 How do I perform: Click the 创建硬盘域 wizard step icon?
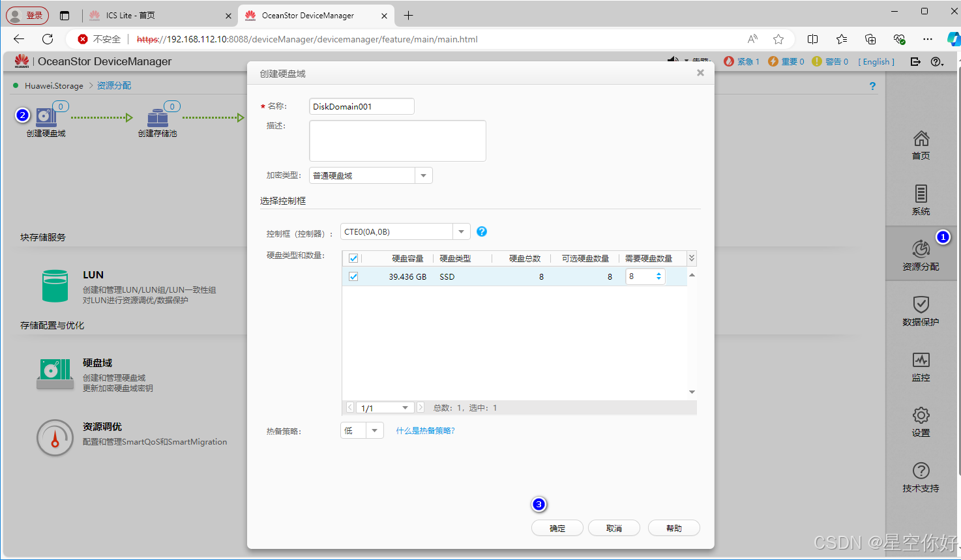click(x=46, y=117)
